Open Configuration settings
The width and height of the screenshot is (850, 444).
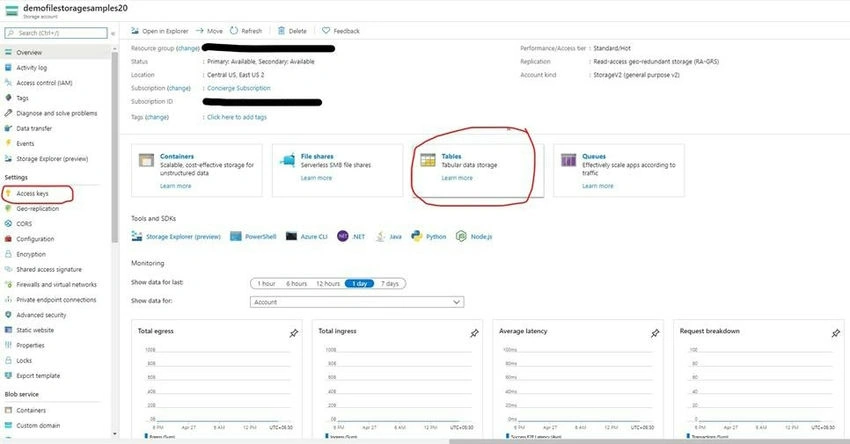tap(35, 239)
